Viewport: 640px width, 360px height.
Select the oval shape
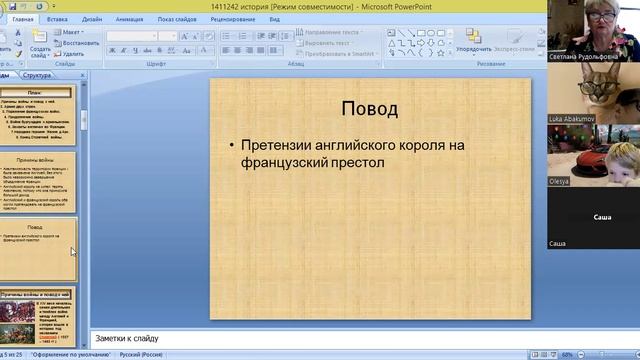(431, 33)
